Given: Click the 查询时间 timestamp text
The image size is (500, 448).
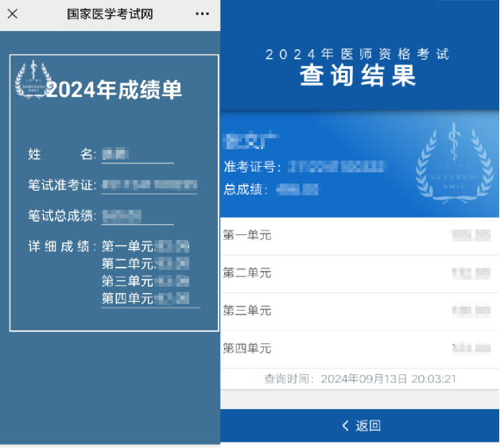Looking at the screenshot, I should click(360, 379).
